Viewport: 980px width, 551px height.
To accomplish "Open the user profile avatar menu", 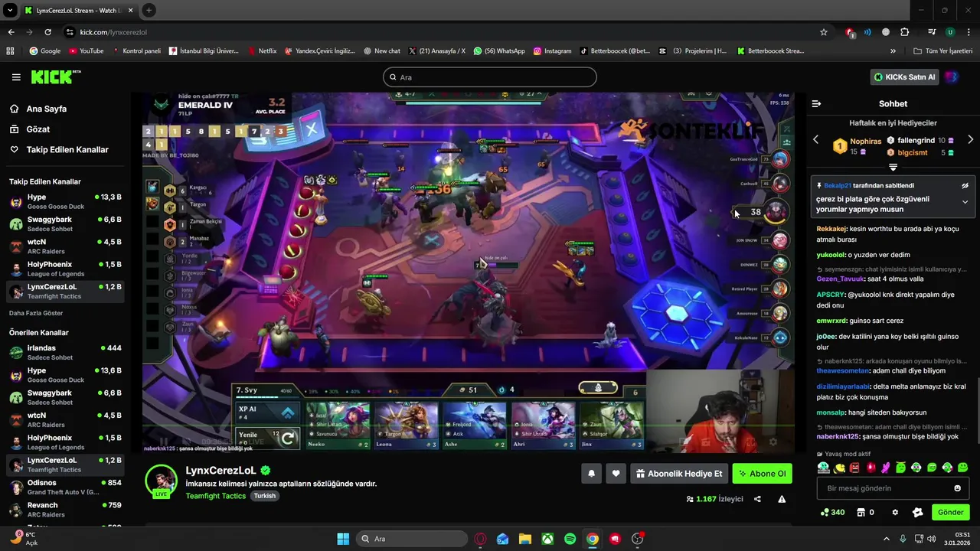I will click(951, 77).
